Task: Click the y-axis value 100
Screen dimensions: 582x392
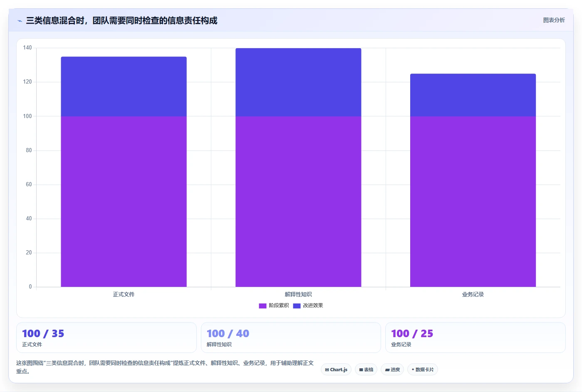Action: pyautogui.click(x=27, y=116)
